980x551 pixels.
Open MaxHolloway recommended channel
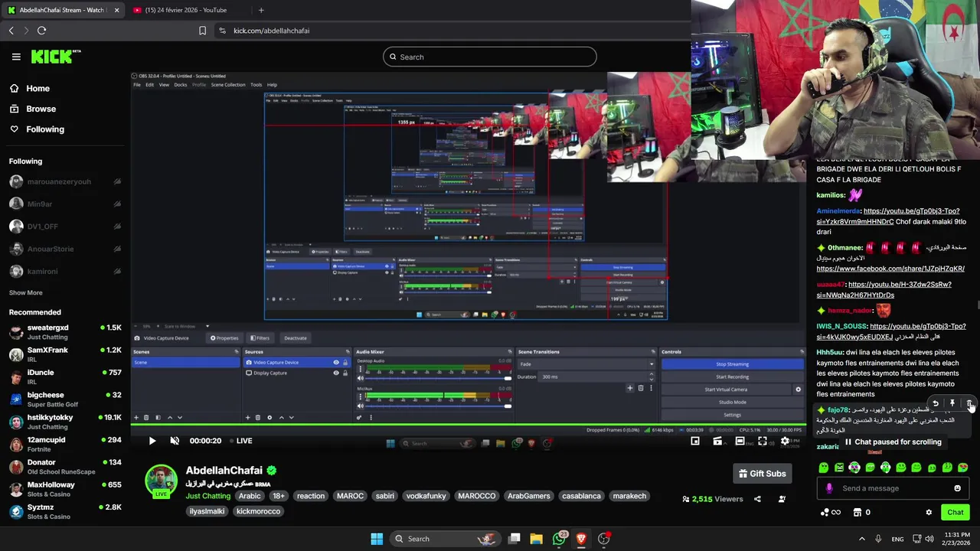65,489
